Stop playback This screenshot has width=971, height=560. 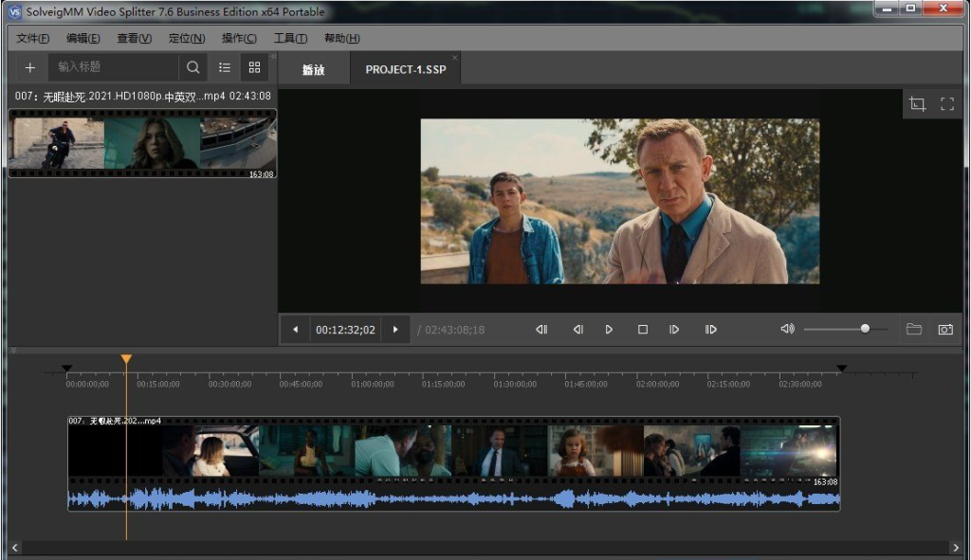[643, 330]
